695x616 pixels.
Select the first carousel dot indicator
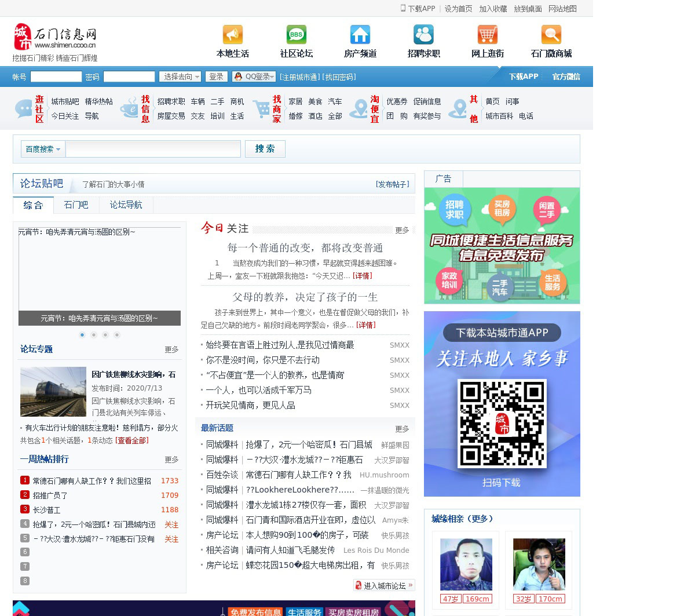(82, 335)
